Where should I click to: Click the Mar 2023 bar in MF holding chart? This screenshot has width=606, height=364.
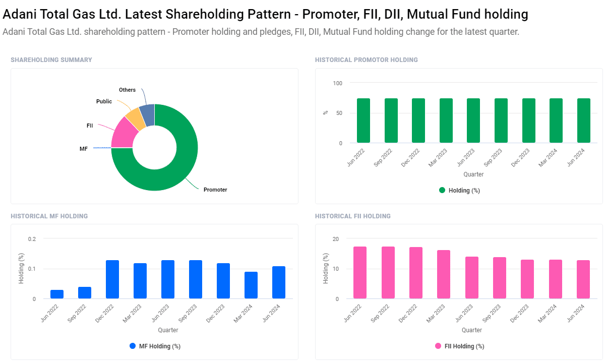tap(140, 281)
